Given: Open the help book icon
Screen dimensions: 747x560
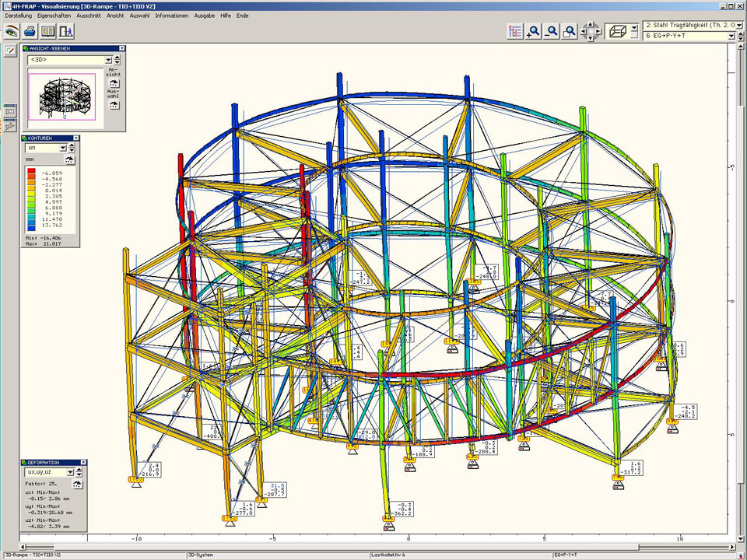Looking at the screenshot, I should [48, 31].
